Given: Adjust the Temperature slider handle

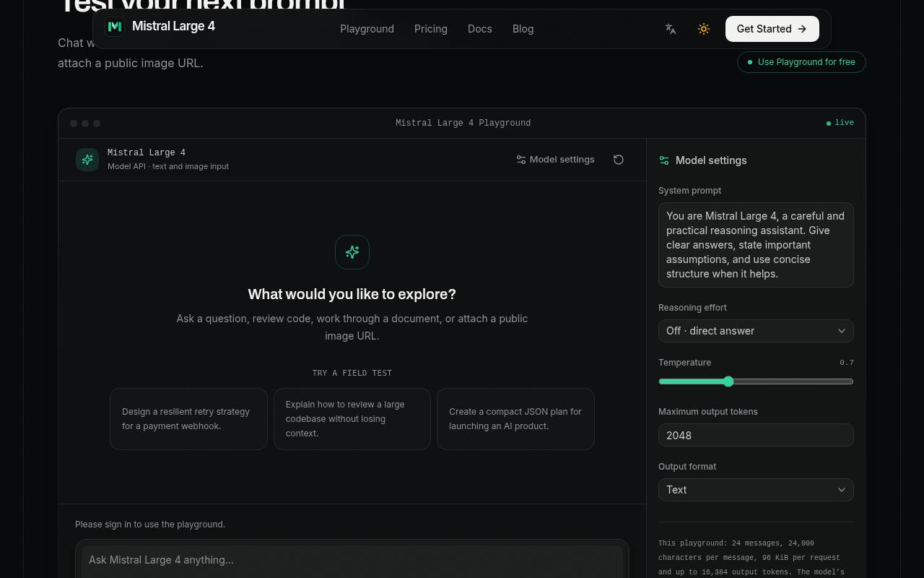Looking at the screenshot, I should [728, 381].
